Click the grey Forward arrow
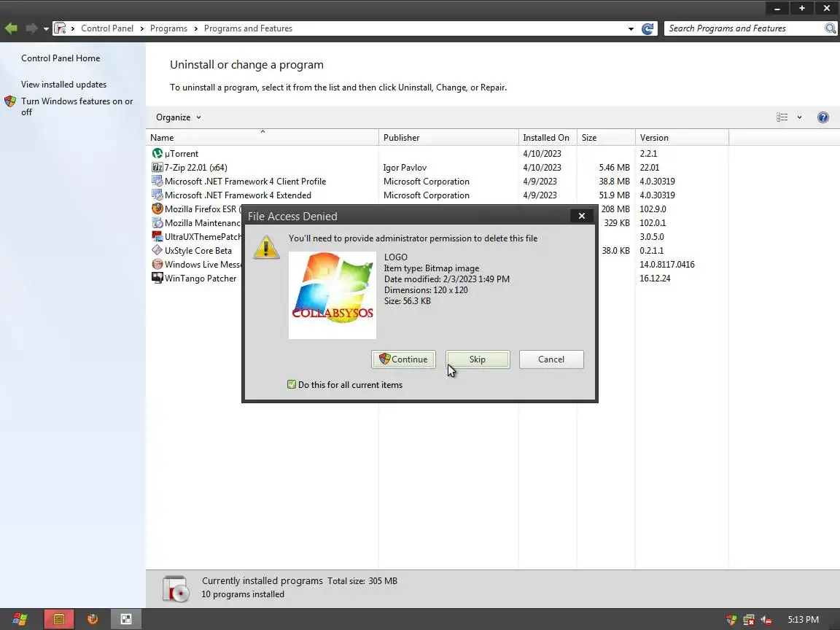Viewport: 840px width, 630px height. 31,28
